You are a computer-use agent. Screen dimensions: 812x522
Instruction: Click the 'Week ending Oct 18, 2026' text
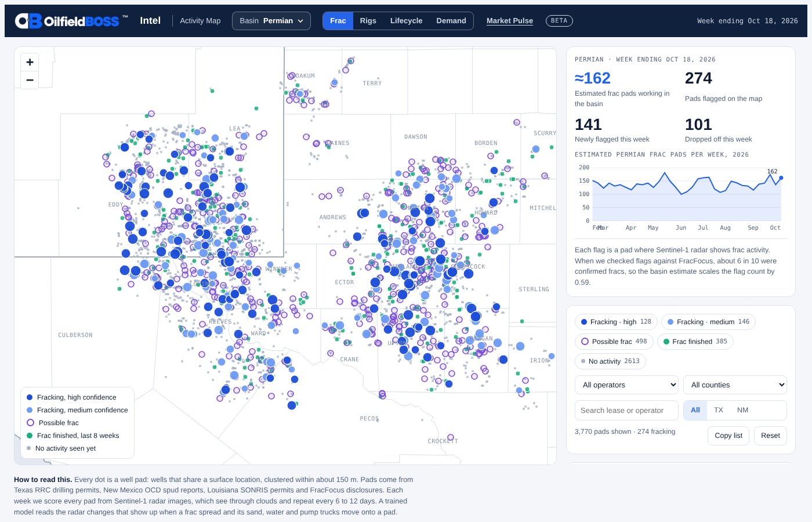click(x=748, y=21)
